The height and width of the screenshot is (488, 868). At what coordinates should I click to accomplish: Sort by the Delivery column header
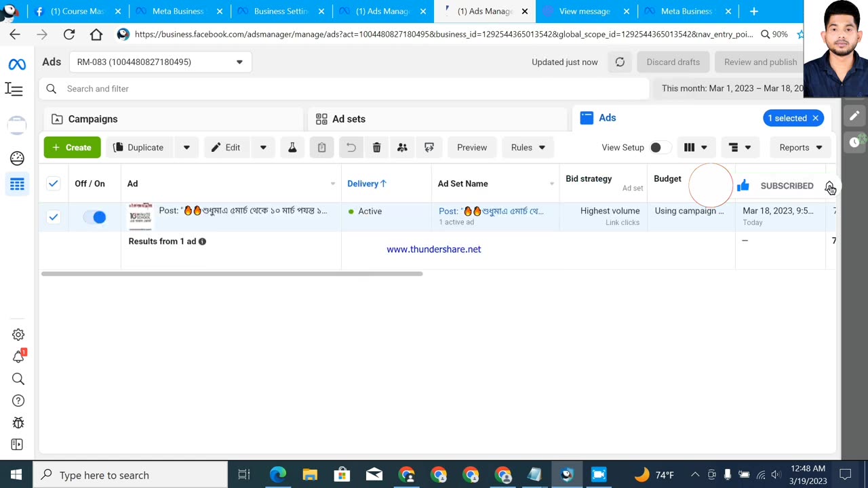(367, 184)
